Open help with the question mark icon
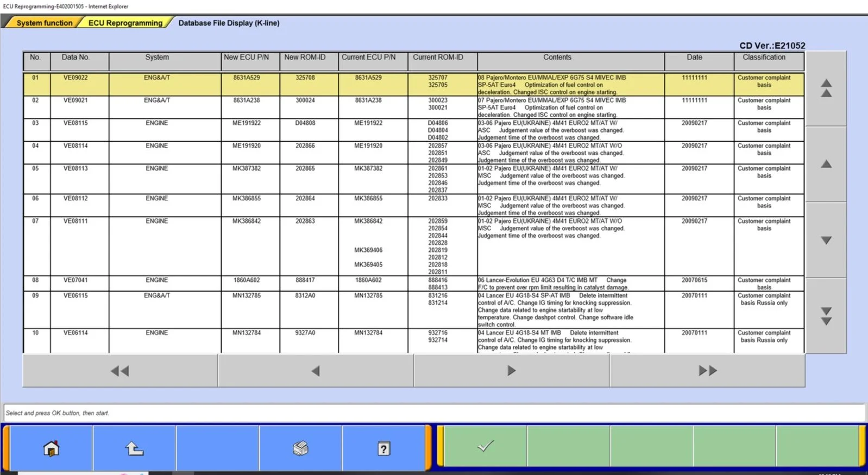 click(383, 448)
